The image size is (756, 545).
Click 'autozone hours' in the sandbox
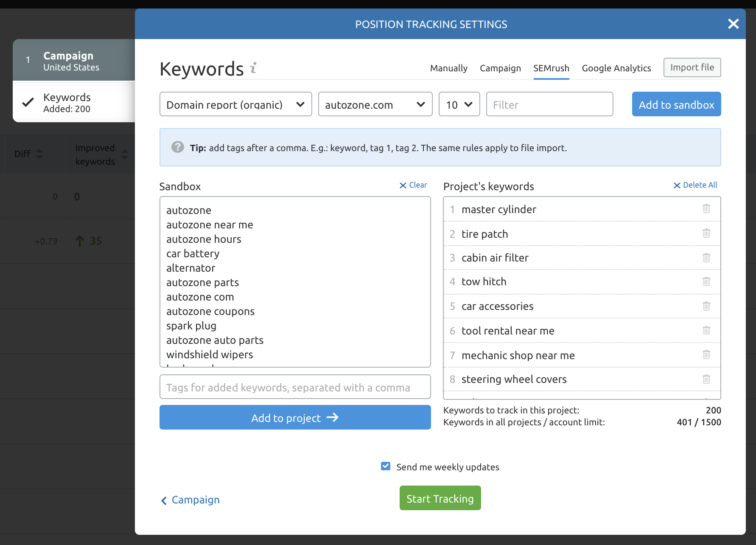coord(204,239)
